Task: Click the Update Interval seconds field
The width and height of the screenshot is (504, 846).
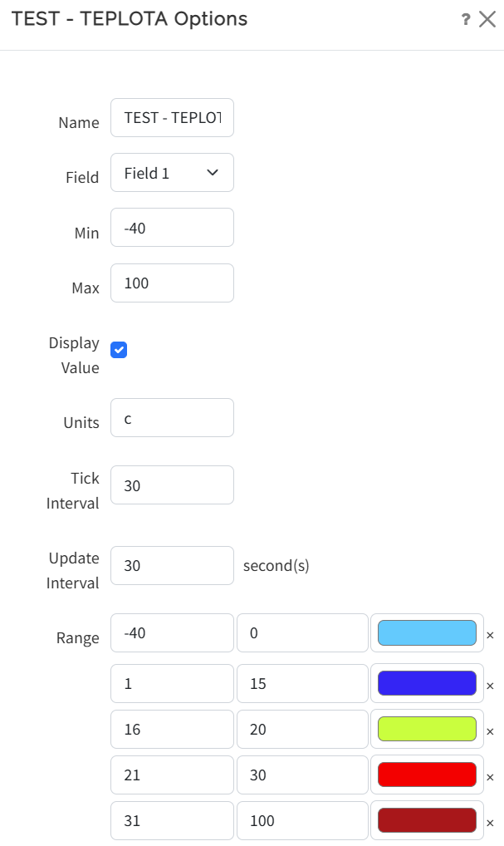Action: coord(172,566)
